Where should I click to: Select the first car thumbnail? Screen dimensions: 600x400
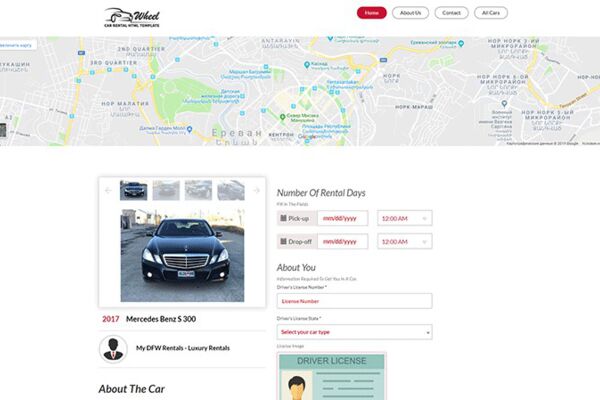coord(134,190)
